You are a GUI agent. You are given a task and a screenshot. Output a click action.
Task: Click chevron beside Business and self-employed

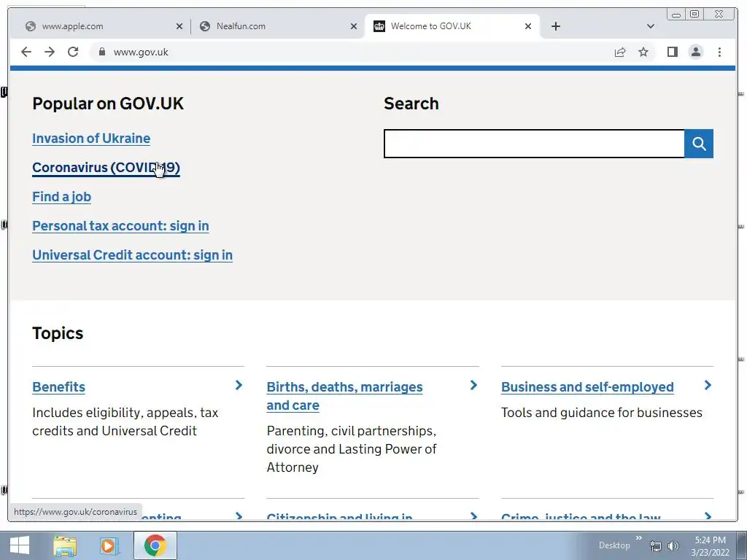pyautogui.click(x=708, y=385)
